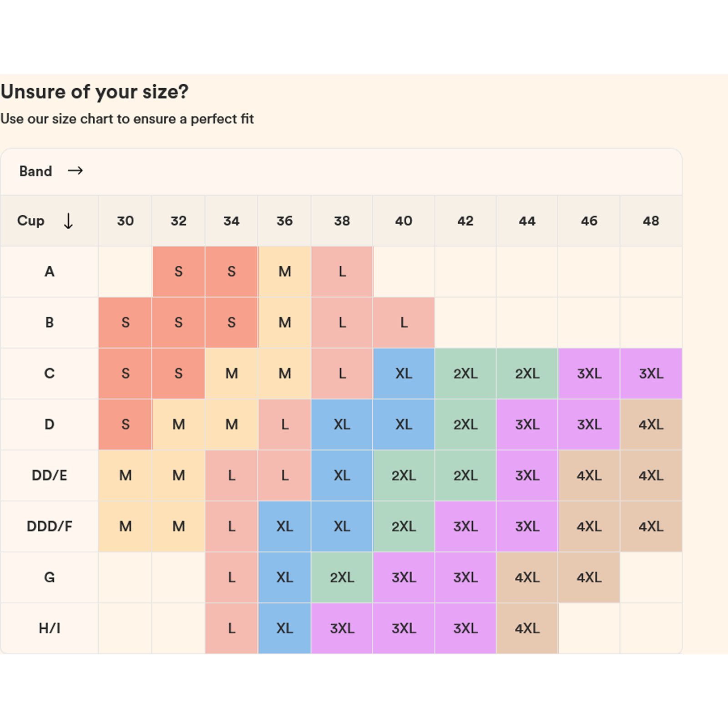Select band size 38 column header
The width and height of the screenshot is (728, 728).
click(342, 221)
